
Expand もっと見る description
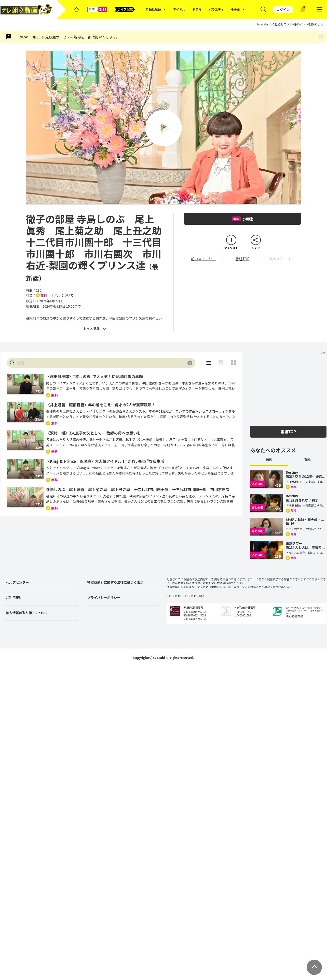pyautogui.click(x=94, y=329)
